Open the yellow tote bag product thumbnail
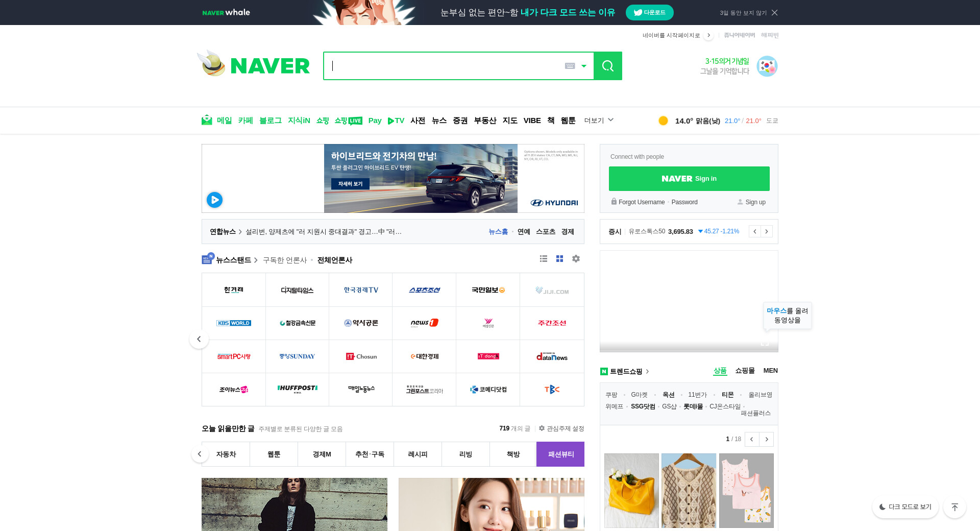This screenshot has width=980, height=531. click(631, 491)
